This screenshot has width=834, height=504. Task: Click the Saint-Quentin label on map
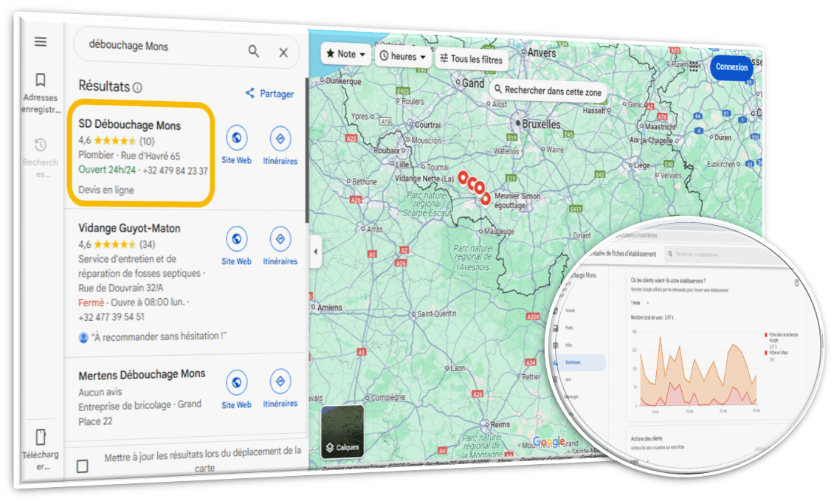click(x=436, y=314)
